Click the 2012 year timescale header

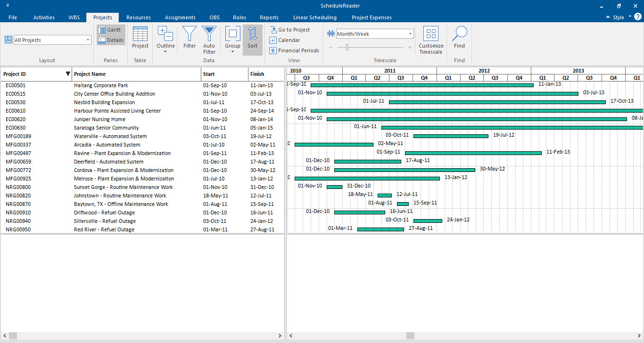click(x=484, y=71)
